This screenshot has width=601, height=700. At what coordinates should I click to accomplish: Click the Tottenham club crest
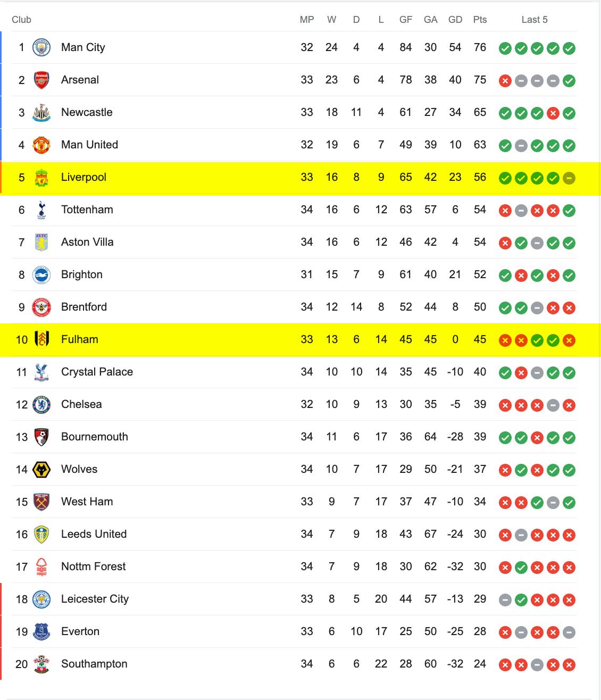(41, 210)
